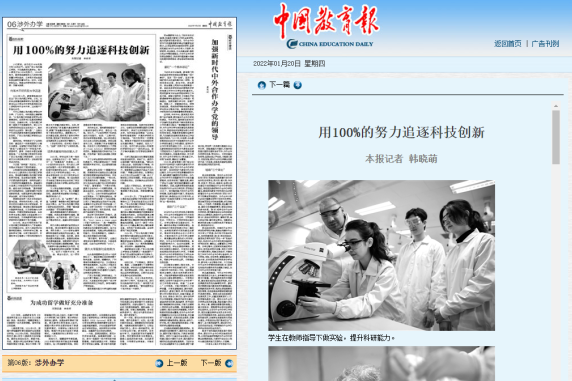Open the 广告刊例 link

[545, 44]
